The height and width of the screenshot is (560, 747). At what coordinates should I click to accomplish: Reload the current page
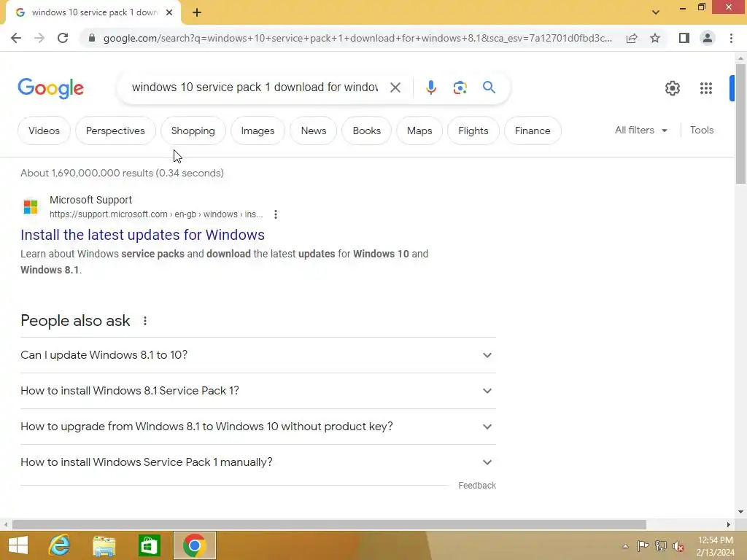coord(63,38)
